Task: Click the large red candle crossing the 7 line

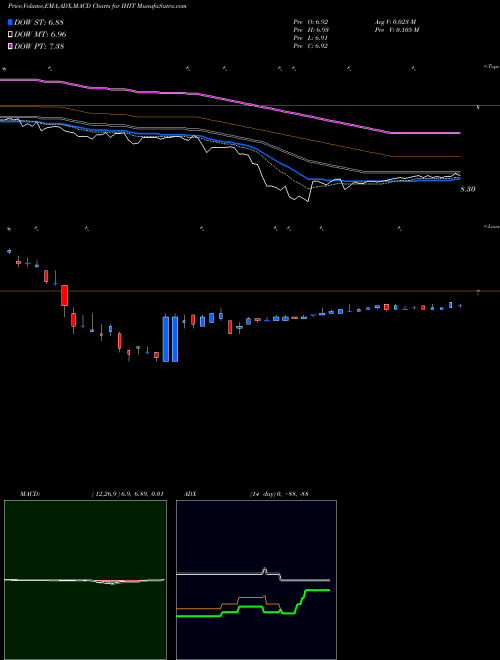Action: [x=64, y=295]
